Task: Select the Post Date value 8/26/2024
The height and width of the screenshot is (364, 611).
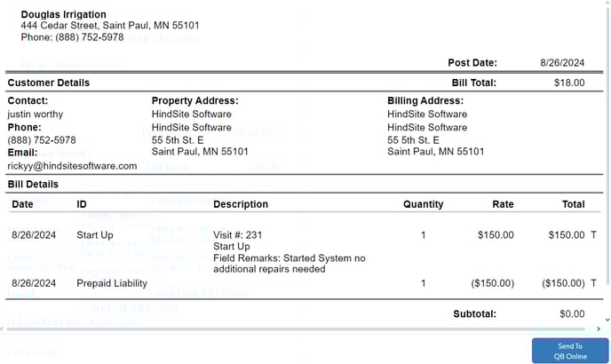Action: 562,63
